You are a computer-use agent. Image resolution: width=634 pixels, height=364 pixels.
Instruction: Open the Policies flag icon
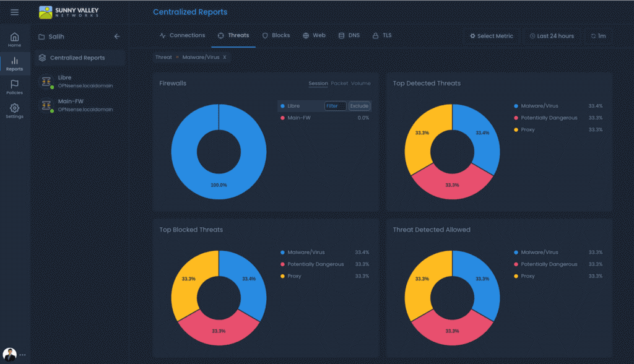tap(14, 87)
